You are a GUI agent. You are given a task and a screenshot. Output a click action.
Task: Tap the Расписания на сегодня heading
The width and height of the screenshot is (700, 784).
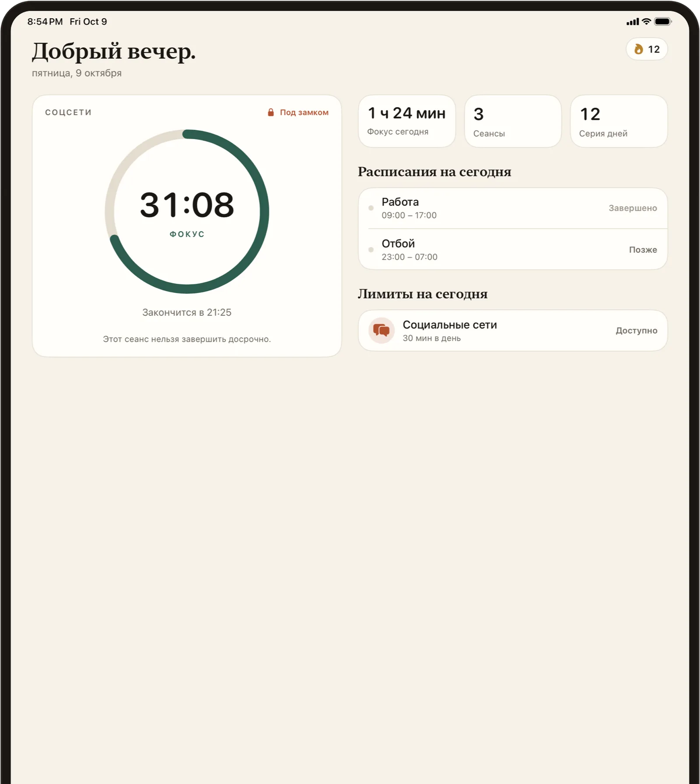coord(434,171)
